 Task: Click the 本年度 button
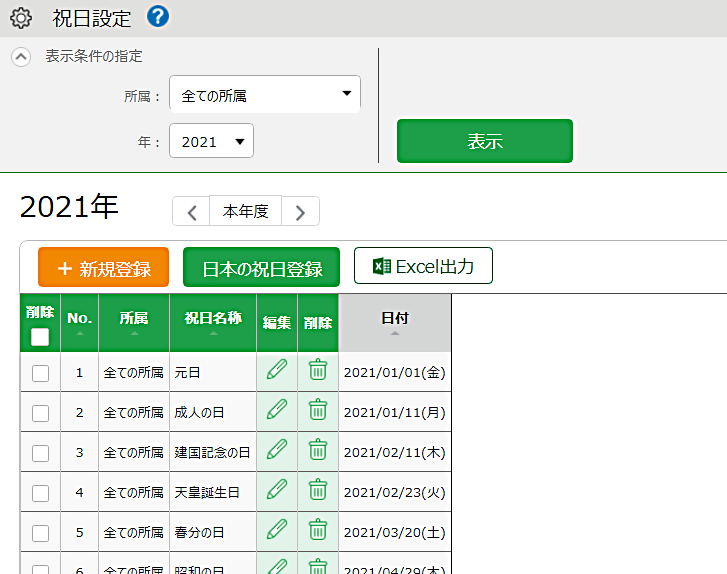(x=246, y=211)
